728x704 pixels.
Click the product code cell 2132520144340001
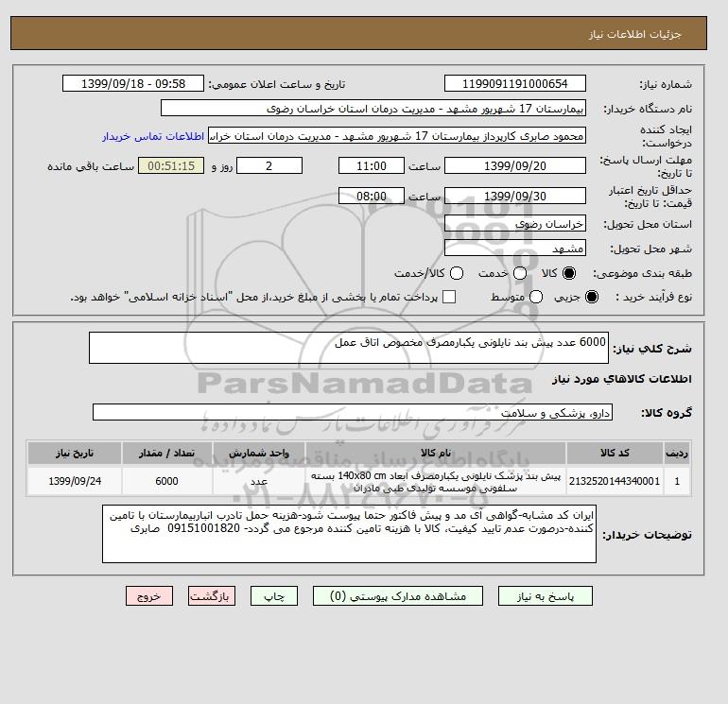tap(615, 481)
